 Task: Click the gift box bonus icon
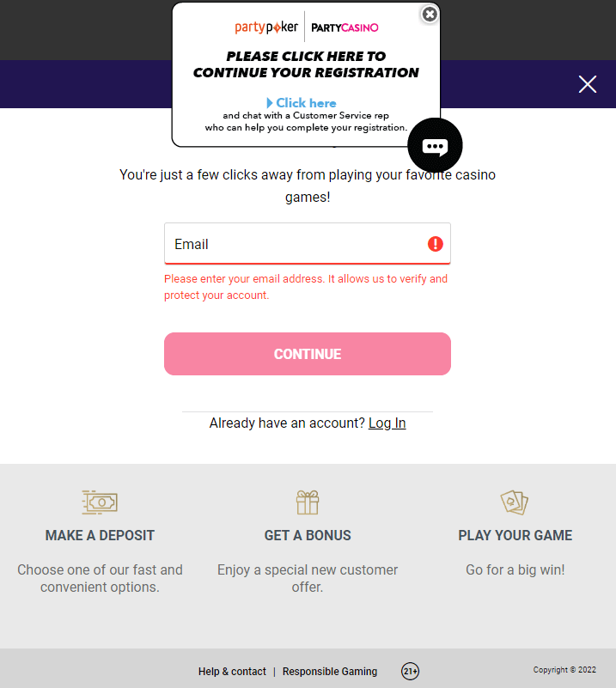308,502
